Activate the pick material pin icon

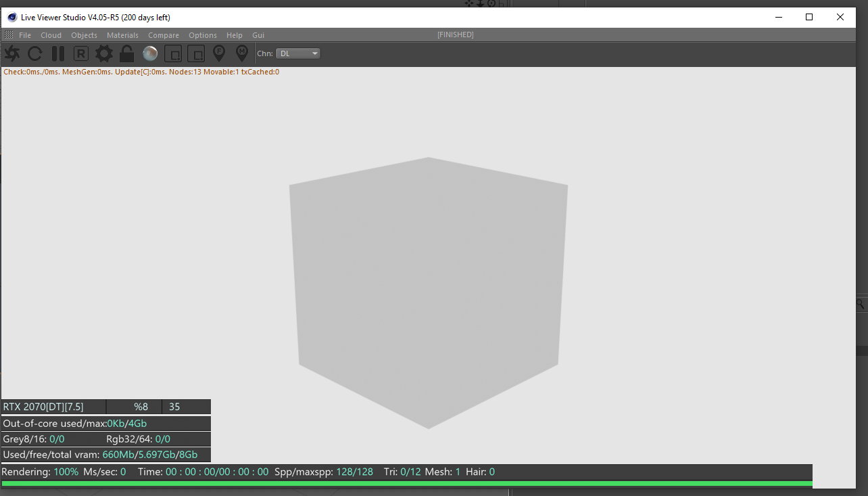coord(242,53)
